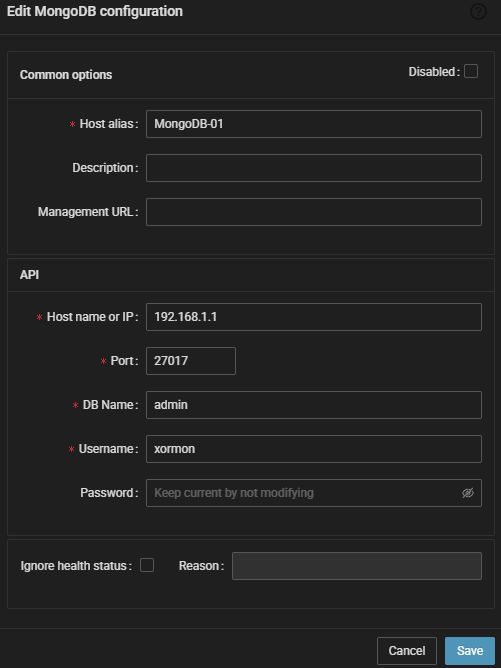Open the help question mark icon
The image size is (501, 668).
click(478, 12)
